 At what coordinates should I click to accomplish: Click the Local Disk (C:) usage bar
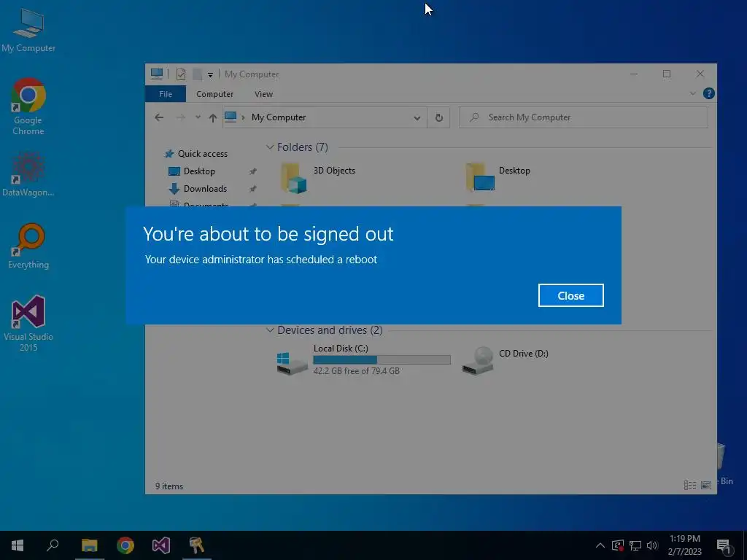pyautogui.click(x=382, y=360)
